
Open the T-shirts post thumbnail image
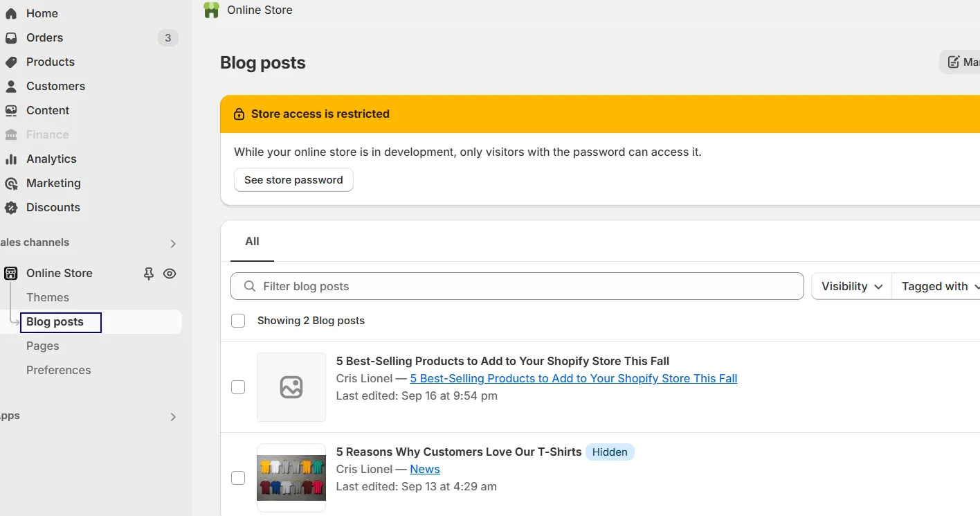[291, 478]
